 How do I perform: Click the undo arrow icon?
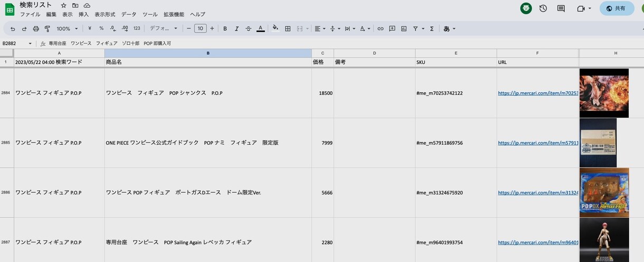[13, 28]
